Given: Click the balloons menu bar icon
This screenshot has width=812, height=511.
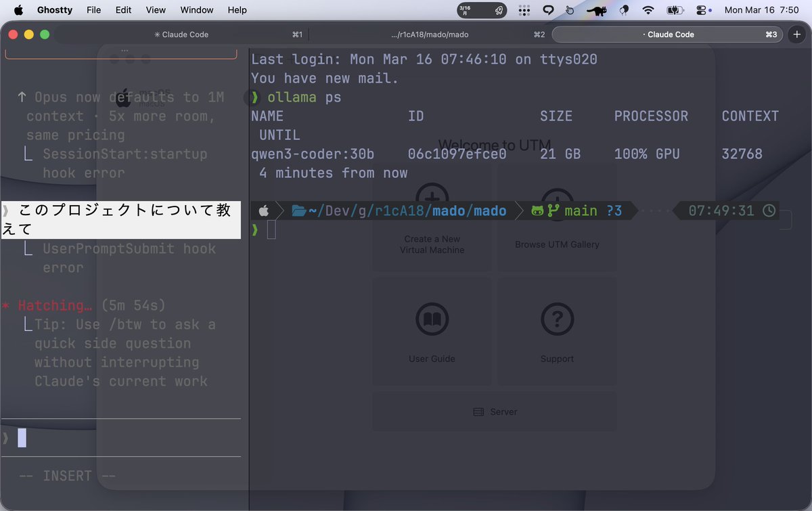Looking at the screenshot, I should 624,10.
